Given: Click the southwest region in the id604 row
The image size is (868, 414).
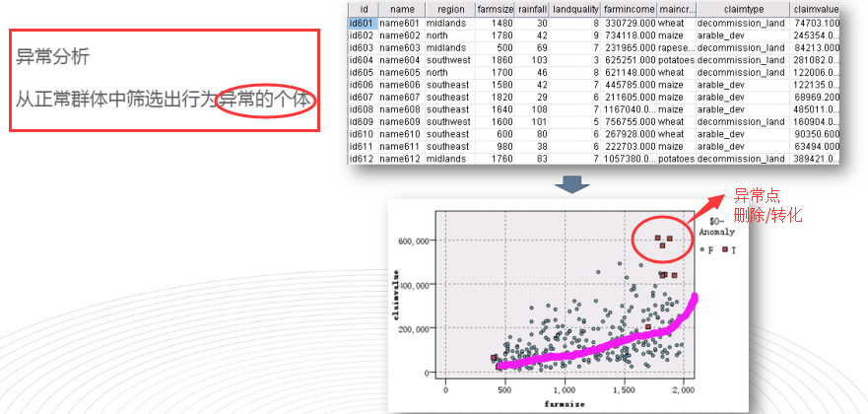Looking at the screenshot, I should click(450, 60).
